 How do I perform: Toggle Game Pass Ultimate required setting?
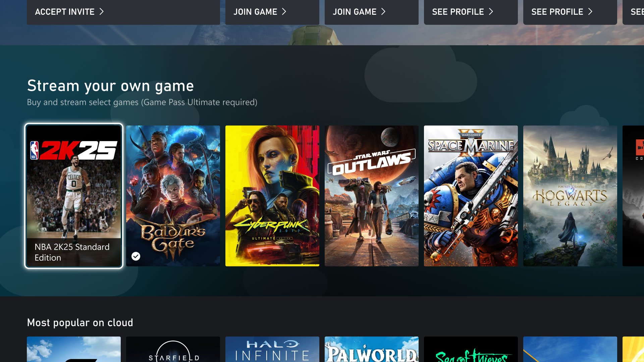click(x=198, y=102)
